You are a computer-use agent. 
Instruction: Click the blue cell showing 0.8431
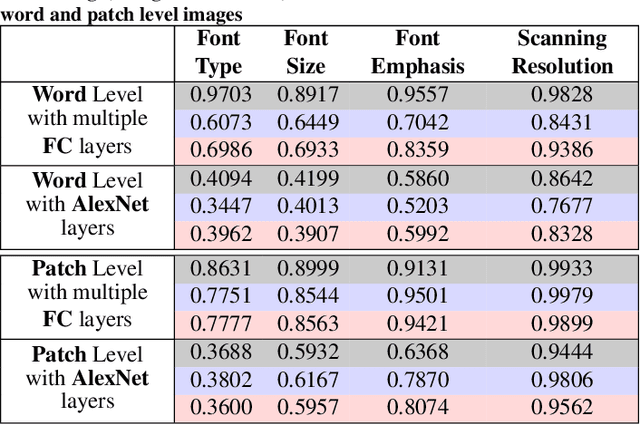coord(562,121)
